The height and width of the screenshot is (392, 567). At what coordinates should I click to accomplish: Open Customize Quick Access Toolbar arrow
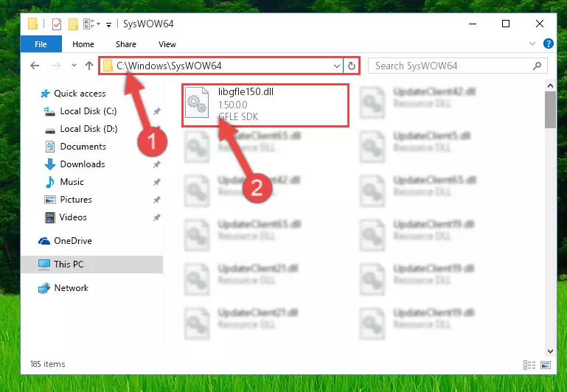pos(108,24)
